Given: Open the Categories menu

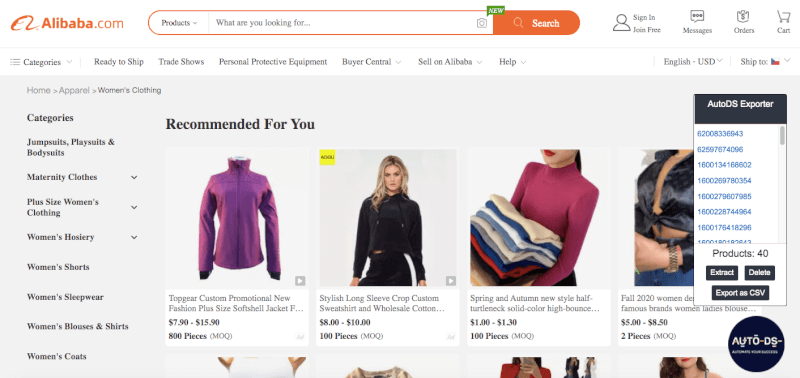Looking at the screenshot, I should coord(41,62).
